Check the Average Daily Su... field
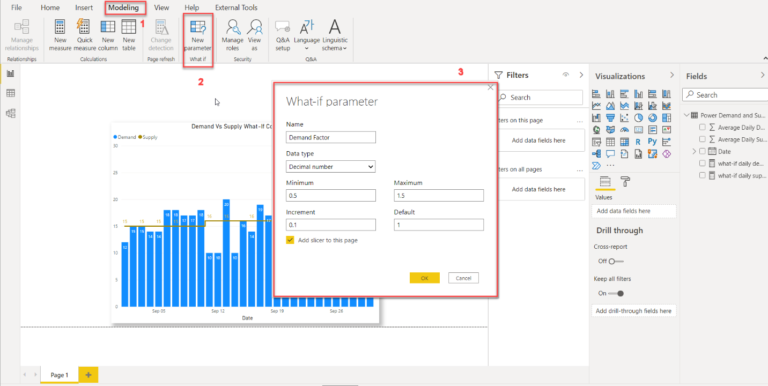The image size is (768, 386). click(702, 140)
